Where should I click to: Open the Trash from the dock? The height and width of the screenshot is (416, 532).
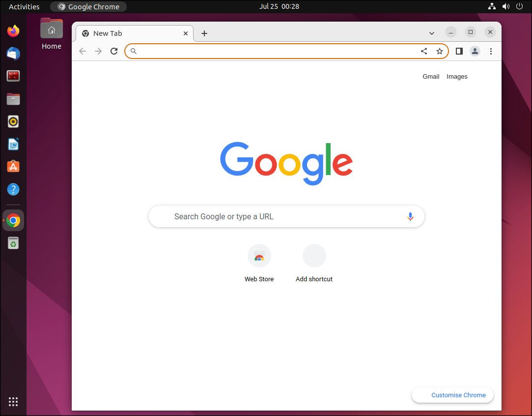click(x=13, y=243)
